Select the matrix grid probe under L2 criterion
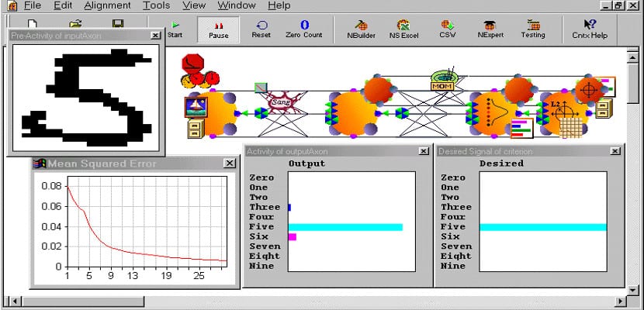644x310 pixels. [571, 128]
